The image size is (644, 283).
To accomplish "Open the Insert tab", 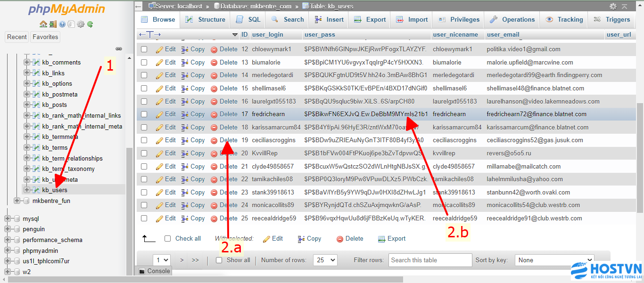I will click(x=329, y=20).
